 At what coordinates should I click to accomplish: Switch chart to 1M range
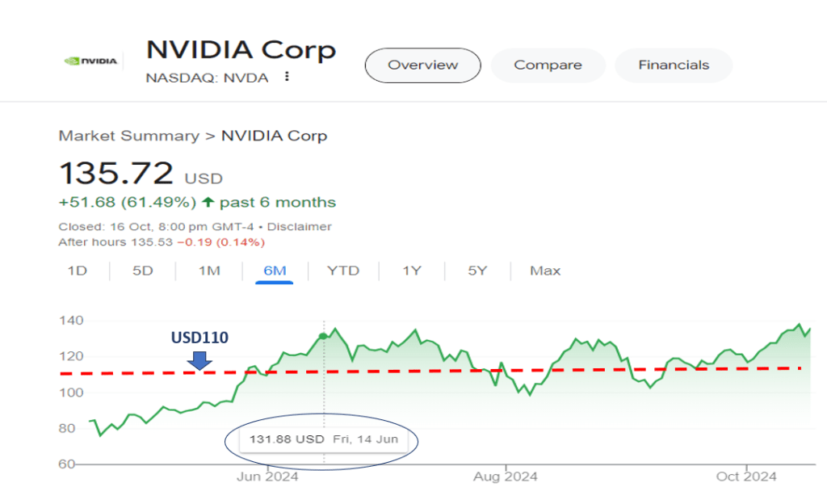point(209,271)
